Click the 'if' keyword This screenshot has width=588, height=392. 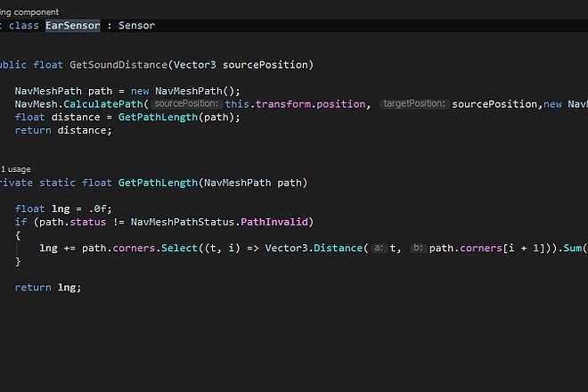(x=21, y=222)
